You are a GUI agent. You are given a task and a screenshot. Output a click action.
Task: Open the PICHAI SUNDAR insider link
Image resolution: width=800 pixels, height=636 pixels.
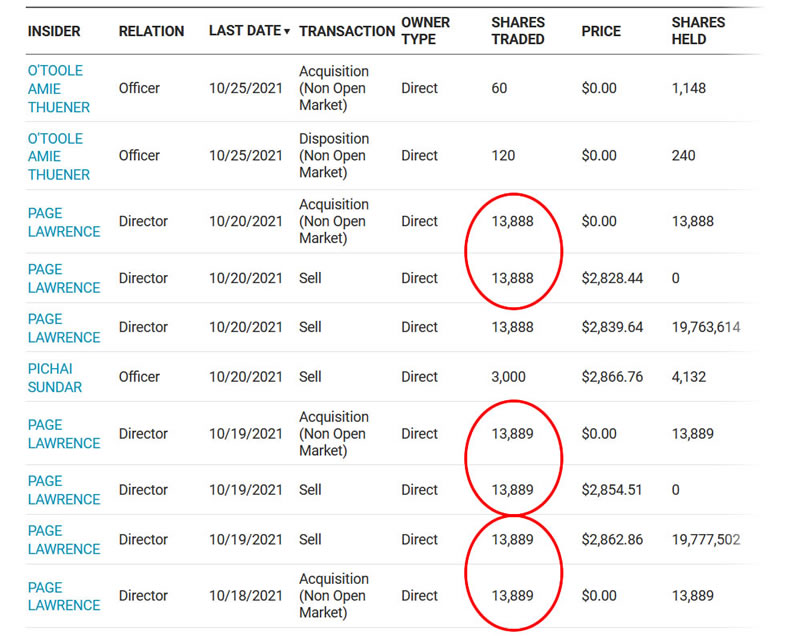54,377
